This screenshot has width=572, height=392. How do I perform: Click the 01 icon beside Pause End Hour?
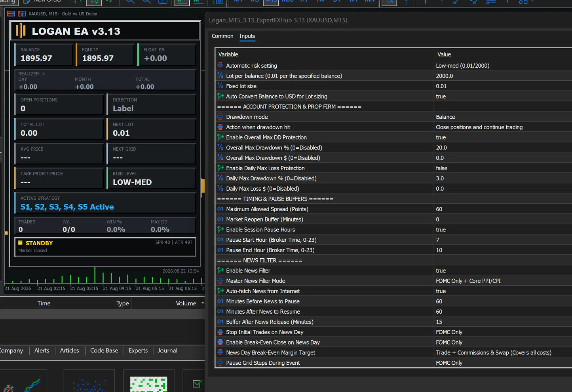coord(220,250)
